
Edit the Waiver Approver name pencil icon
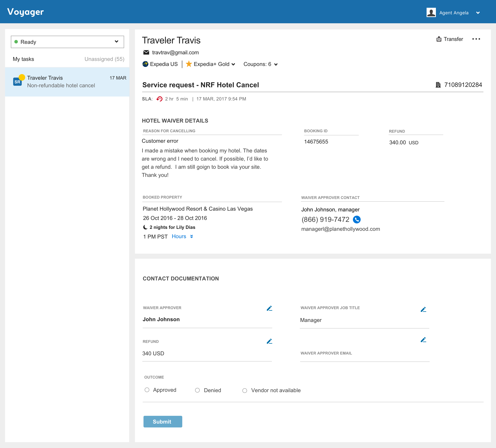pyautogui.click(x=269, y=308)
